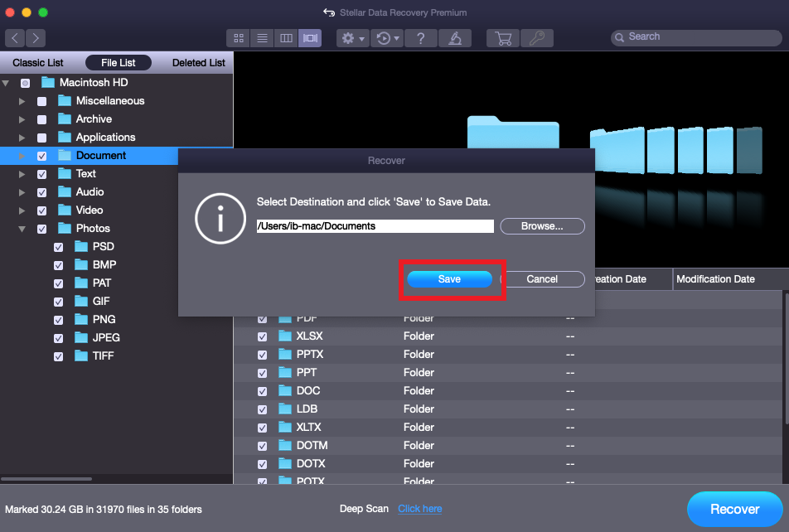The image size is (789, 532).
Task: Collapse the Macintosh HD tree node
Action: click(6, 83)
